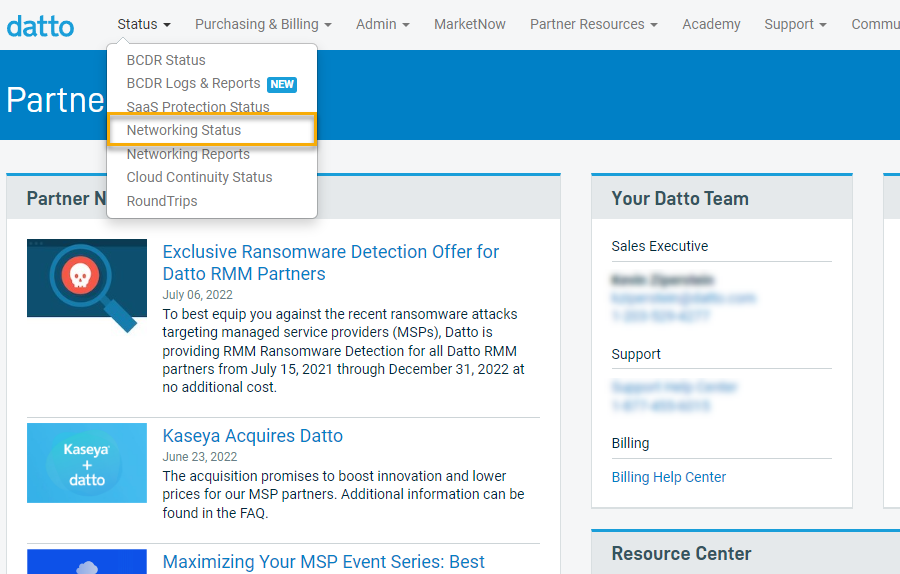This screenshot has width=900, height=574.
Task: Click the Your Datto Team heading
Action: coord(680,199)
